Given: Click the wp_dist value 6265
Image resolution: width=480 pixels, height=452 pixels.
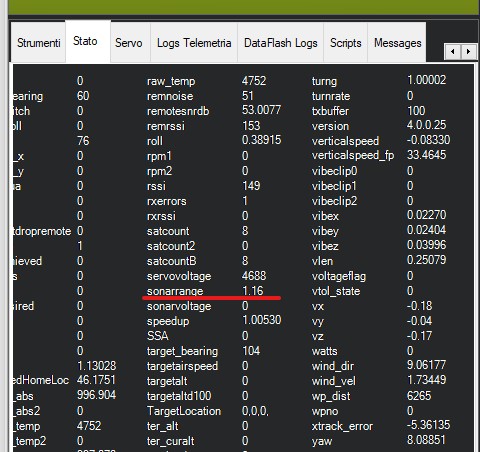Looking at the screenshot, I should [419, 396].
